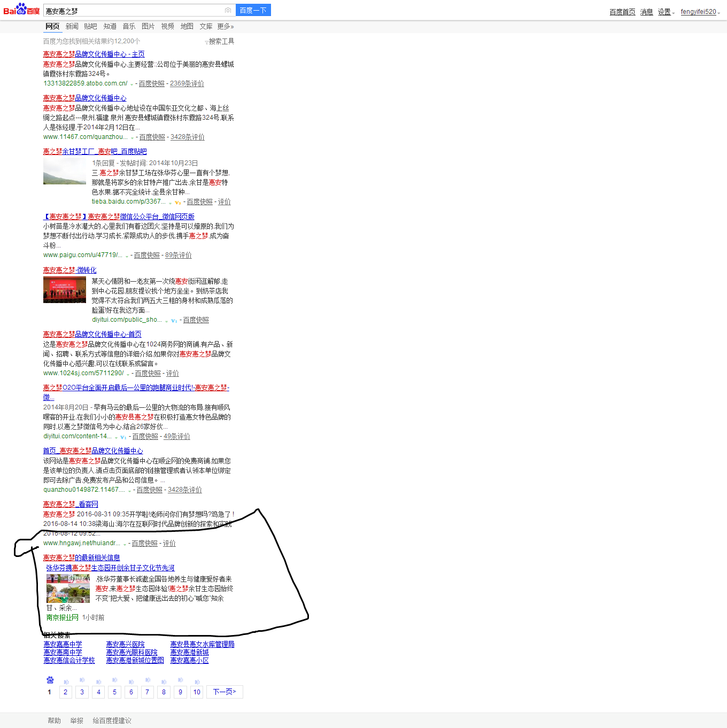Go to results page 9
The image size is (727, 728).
pos(180,692)
